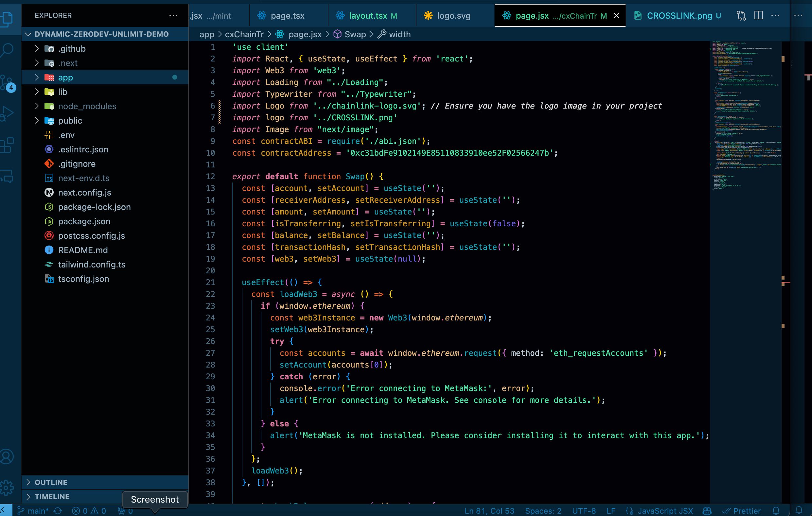Select the layout.tsx tab
The height and width of the screenshot is (516, 812).
coord(365,15)
